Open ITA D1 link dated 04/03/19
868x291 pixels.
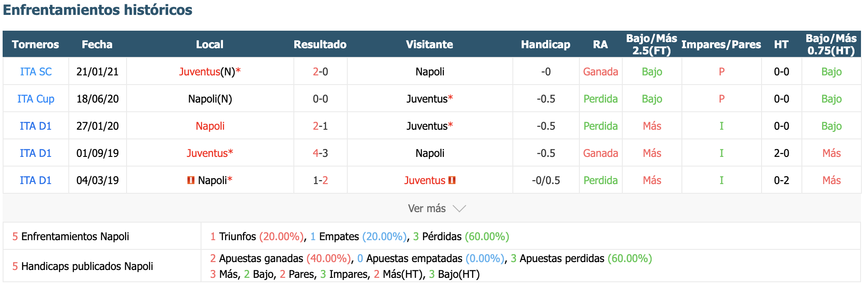[36, 180]
